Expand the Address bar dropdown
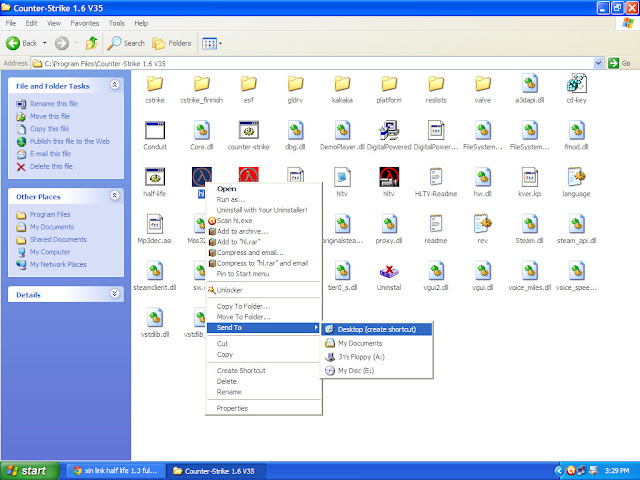640x480 pixels. (x=598, y=63)
